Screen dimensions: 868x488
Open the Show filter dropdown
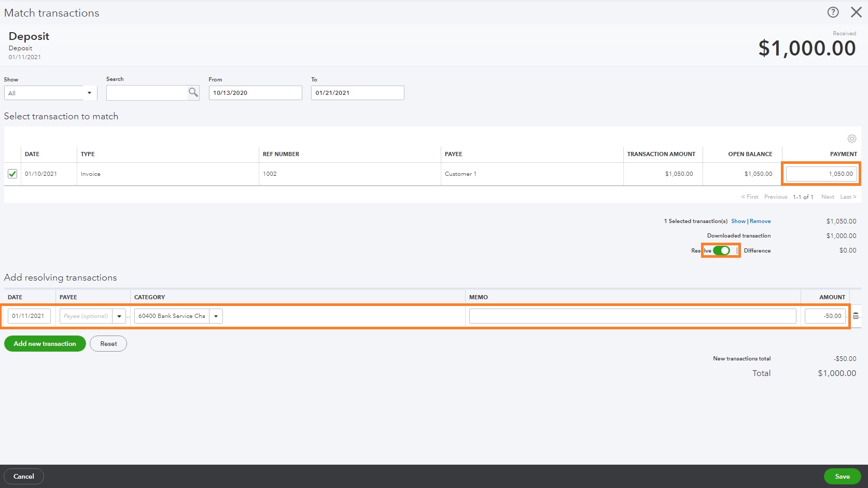pyautogui.click(x=89, y=93)
